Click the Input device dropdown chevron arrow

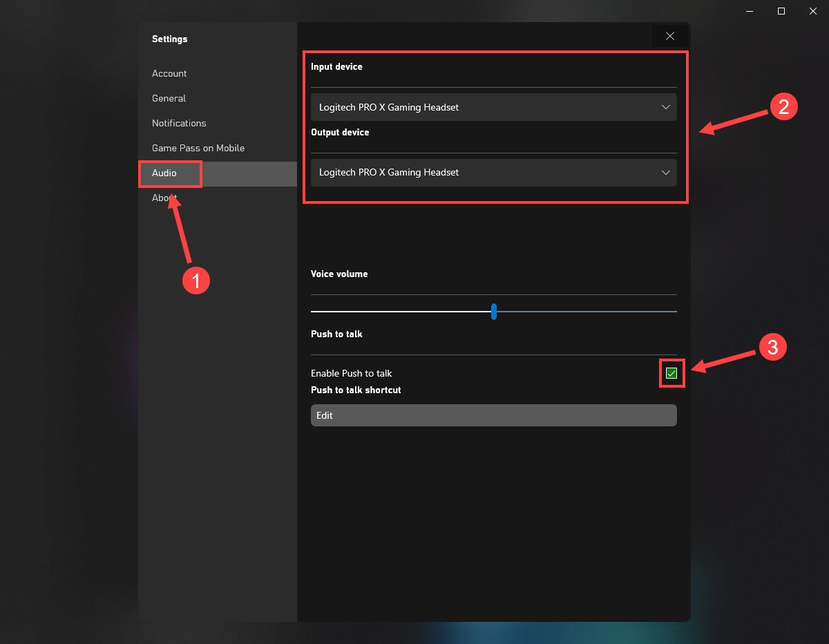click(665, 107)
